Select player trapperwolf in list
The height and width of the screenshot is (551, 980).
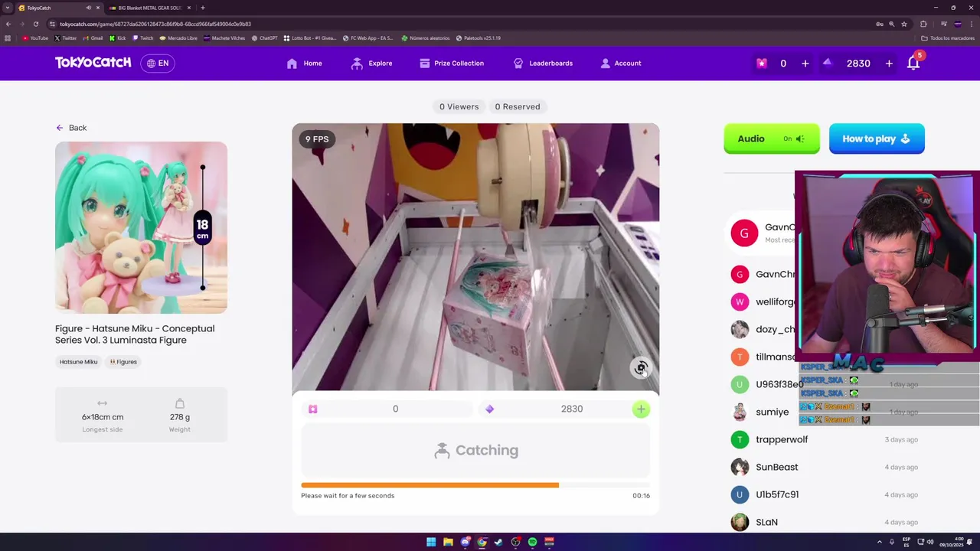click(x=825, y=439)
